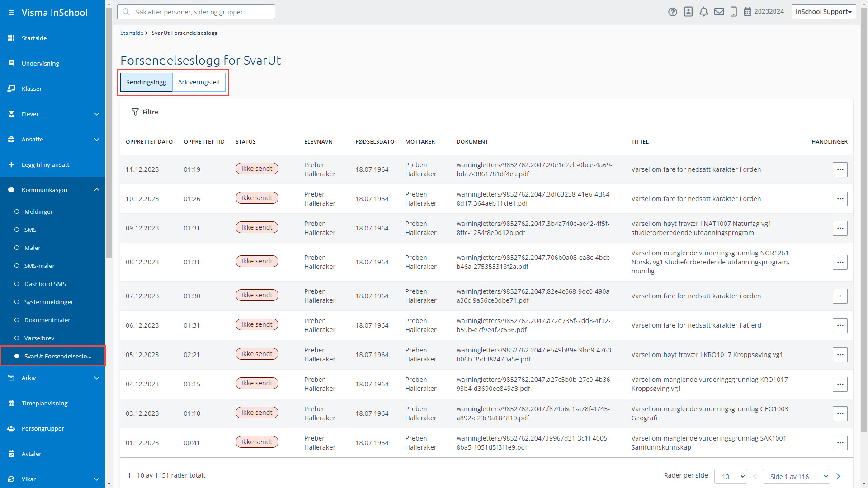The width and height of the screenshot is (868, 488).
Task: Select SvarUt Forsendelseslogg sidebar item
Action: coord(53,356)
